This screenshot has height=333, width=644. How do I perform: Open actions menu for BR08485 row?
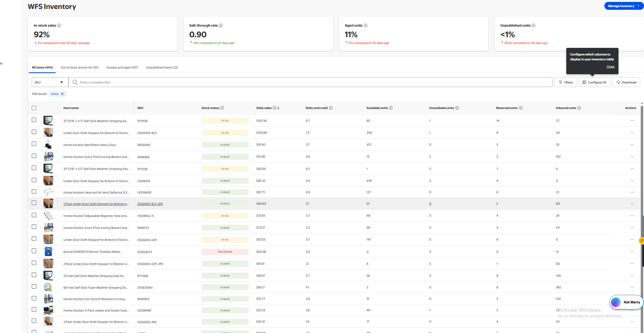(632, 145)
